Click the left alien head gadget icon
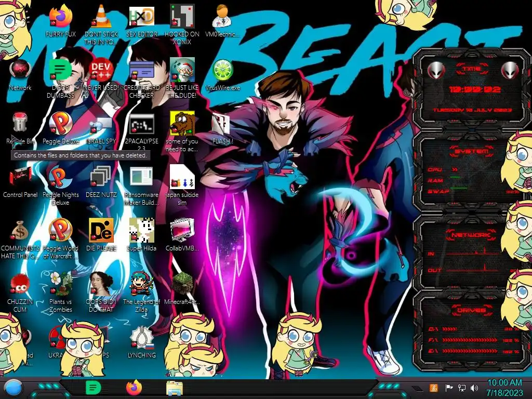The image size is (532, 399). click(436, 71)
